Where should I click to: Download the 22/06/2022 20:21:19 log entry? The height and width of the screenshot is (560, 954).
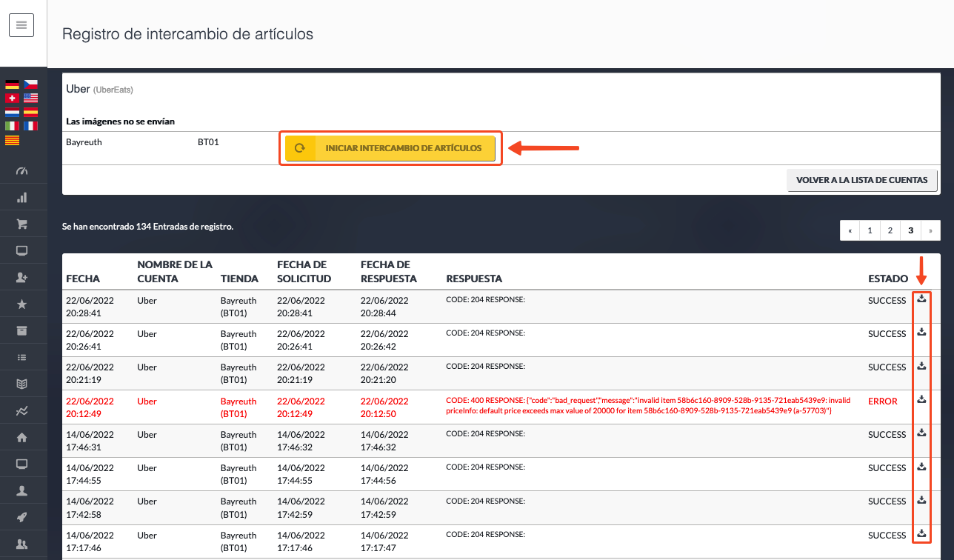click(x=921, y=365)
